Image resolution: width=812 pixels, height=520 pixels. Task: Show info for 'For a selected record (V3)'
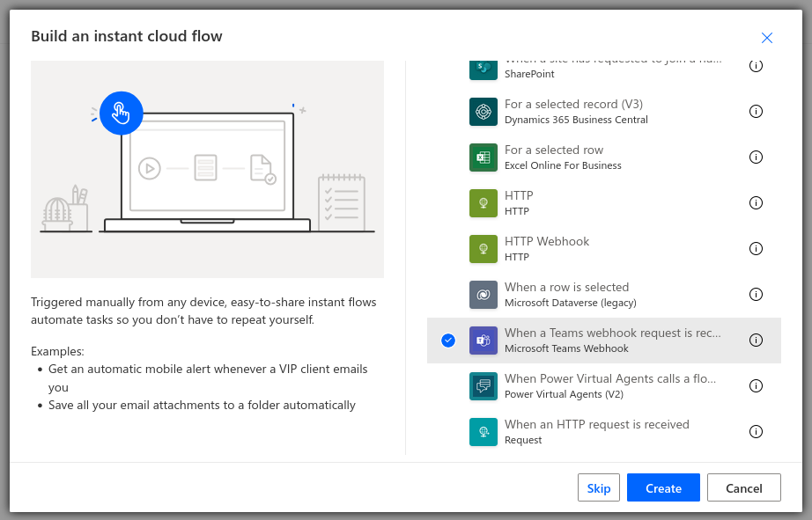756,111
